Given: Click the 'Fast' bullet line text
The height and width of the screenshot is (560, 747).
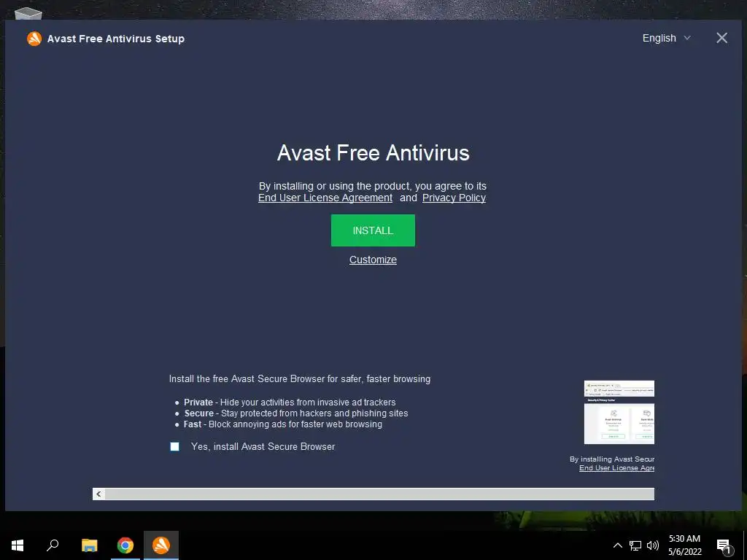Looking at the screenshot, I should click(283, 424).
